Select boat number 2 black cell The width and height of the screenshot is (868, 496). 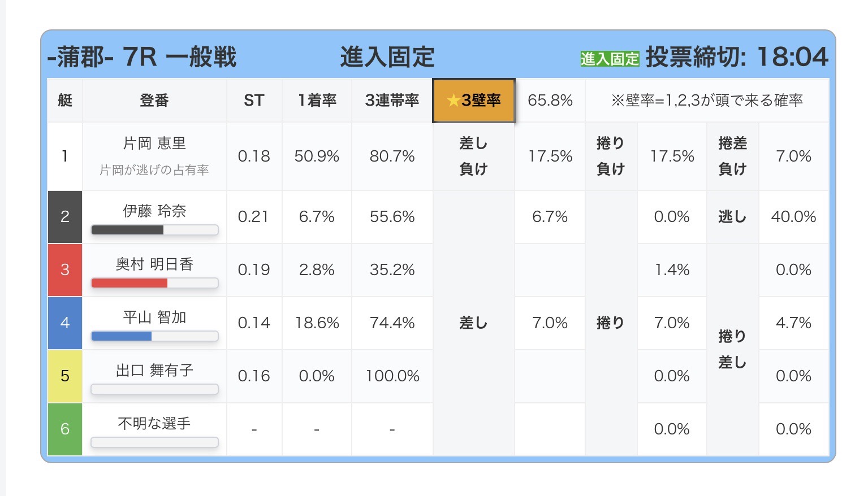(65, 217)
